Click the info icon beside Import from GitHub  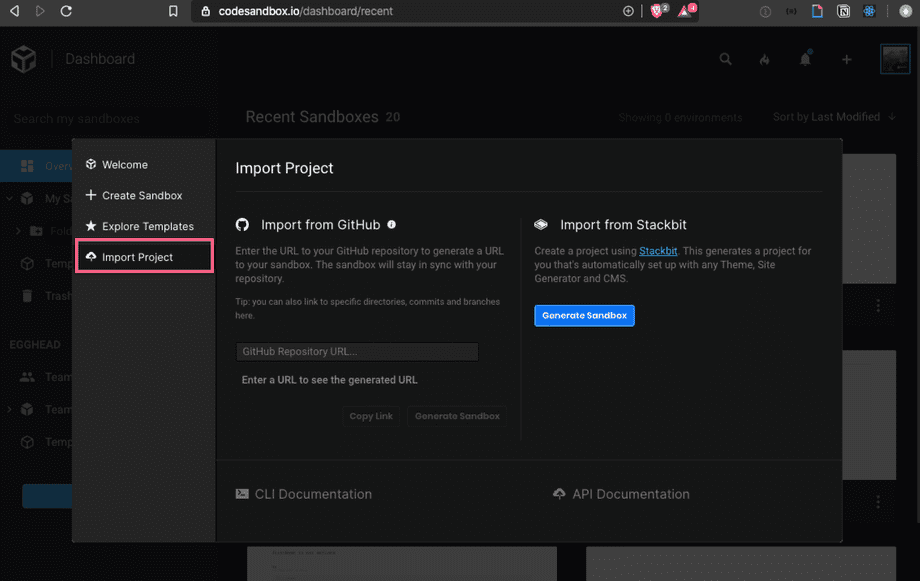(391, 224)
